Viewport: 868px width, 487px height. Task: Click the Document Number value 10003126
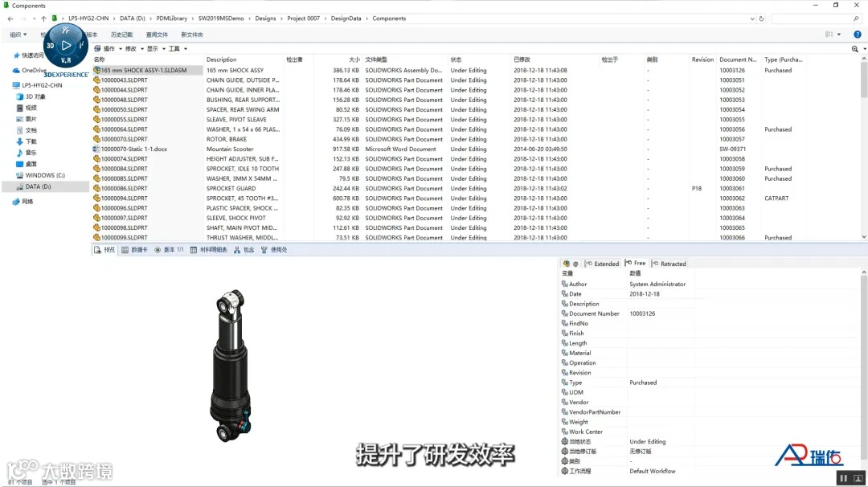tap(642, 313)
